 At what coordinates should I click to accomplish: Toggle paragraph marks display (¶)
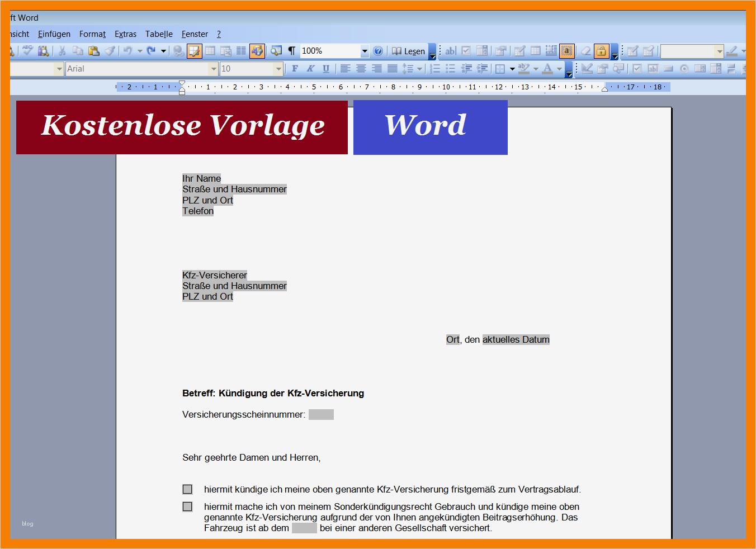tap(291, 51)
